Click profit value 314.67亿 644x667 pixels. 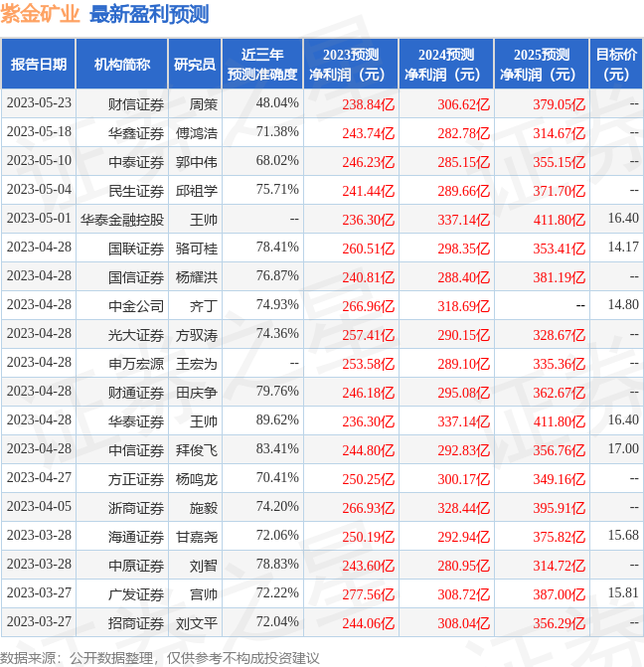coord(559,133)
